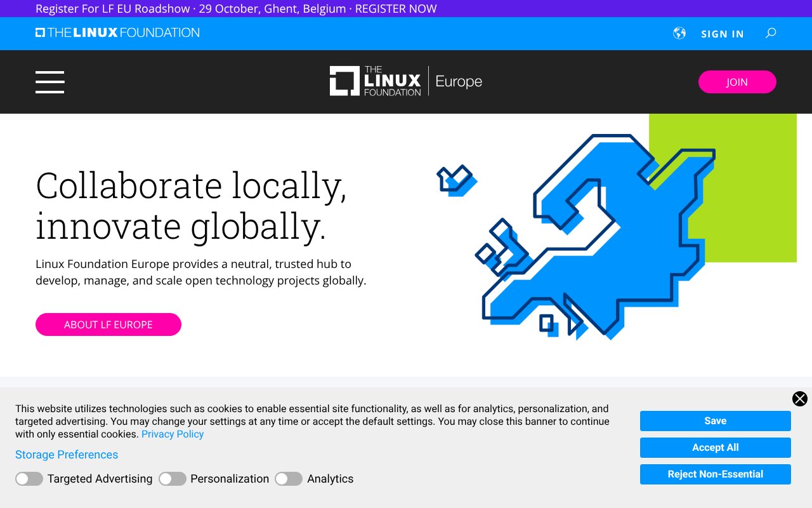Click The Linux Foundation logo in blue bar
Screen dimensions: 812x508
[117, 32]
